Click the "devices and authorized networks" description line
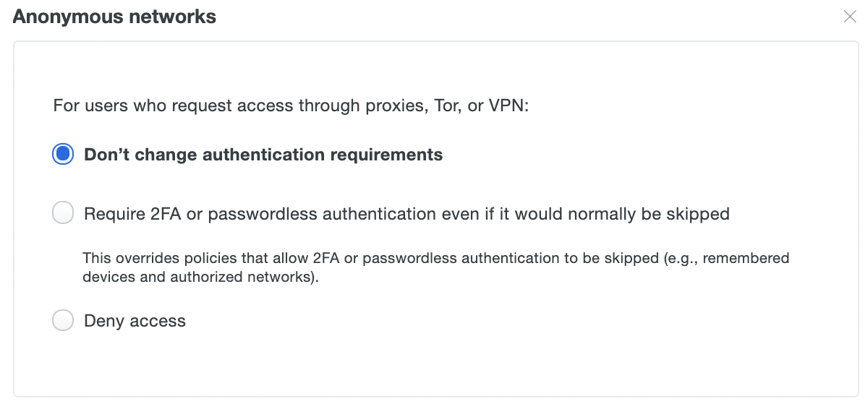 [x=200, y=277]
